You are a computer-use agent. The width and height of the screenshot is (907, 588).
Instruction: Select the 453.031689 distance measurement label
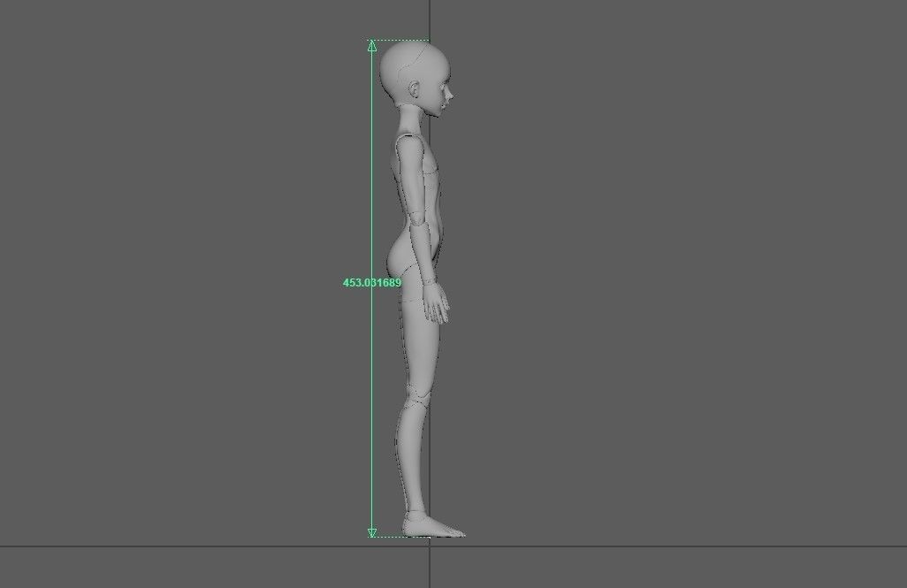[x=372, y=282]
